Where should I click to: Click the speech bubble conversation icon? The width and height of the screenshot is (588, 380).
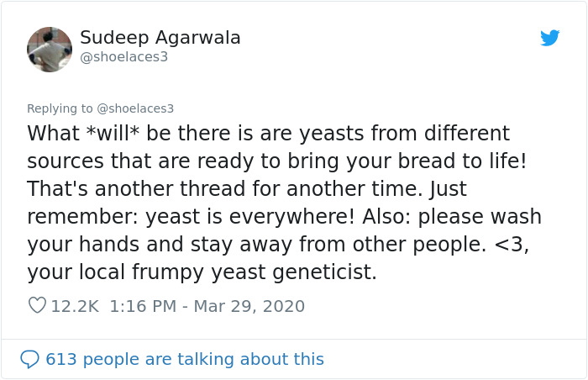click(x=29, y=359)
